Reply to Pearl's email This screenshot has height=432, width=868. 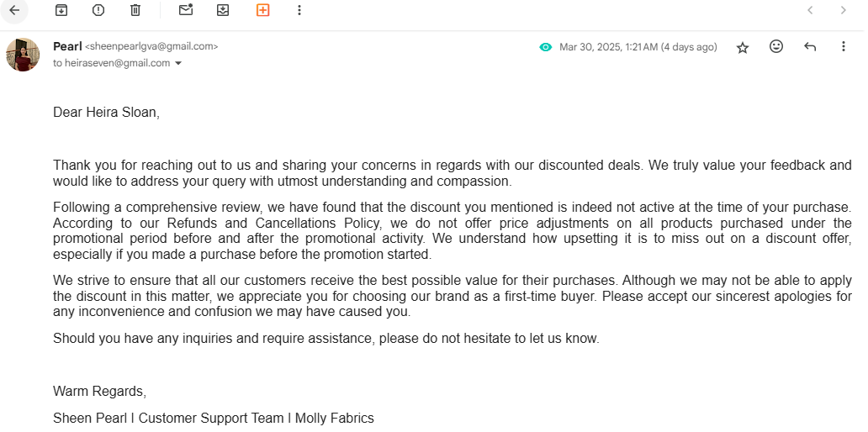pyautogui.click(x=810, y=47)
